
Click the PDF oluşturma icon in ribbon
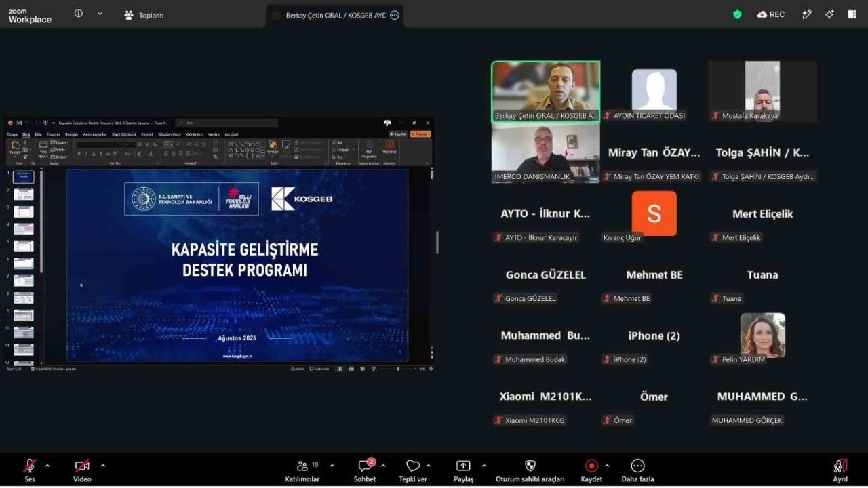point(369,148)
